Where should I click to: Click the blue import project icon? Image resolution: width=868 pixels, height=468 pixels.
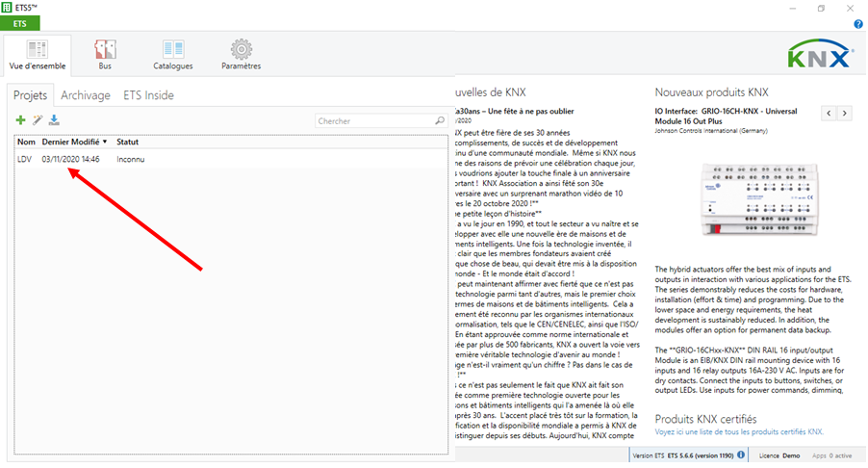point(54,120)
